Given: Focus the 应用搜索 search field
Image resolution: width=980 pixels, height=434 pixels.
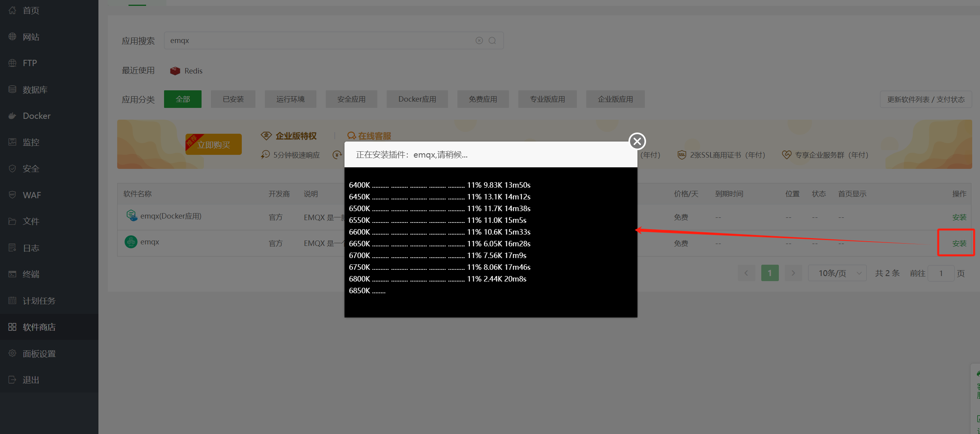Looking at the screenshot, I should coord(334,41).
